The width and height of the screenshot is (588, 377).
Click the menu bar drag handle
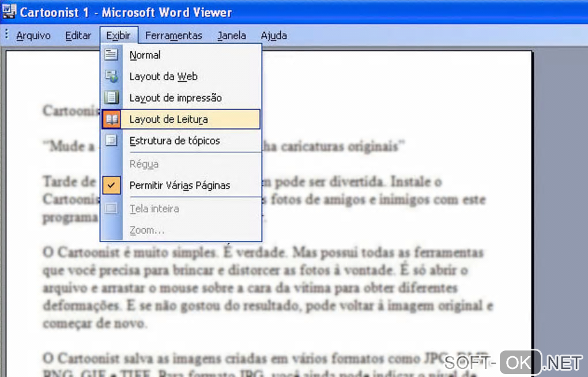click(x=6, y=35)
